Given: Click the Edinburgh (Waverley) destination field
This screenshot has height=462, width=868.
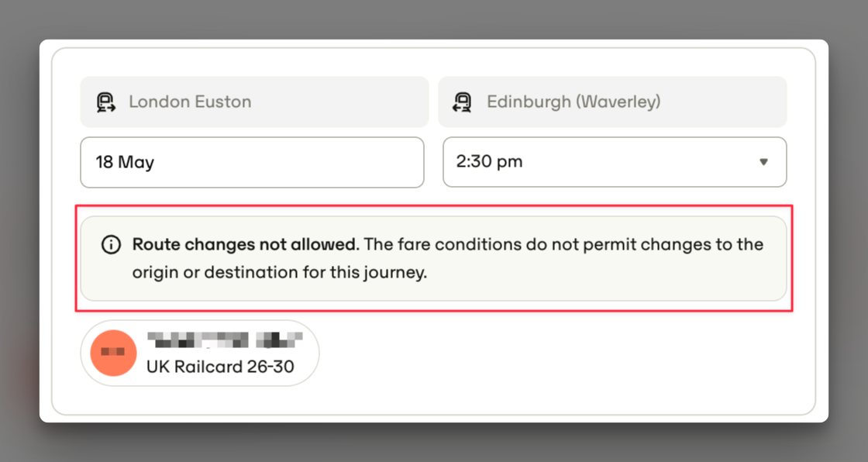Looking at the screenshot, I should tap(612, 102).
